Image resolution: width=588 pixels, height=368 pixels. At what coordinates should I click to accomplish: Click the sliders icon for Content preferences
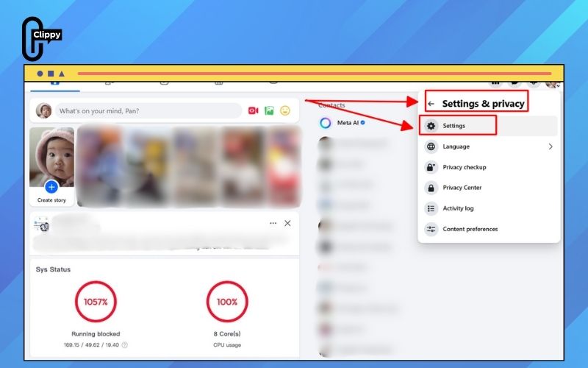[431, 229]
